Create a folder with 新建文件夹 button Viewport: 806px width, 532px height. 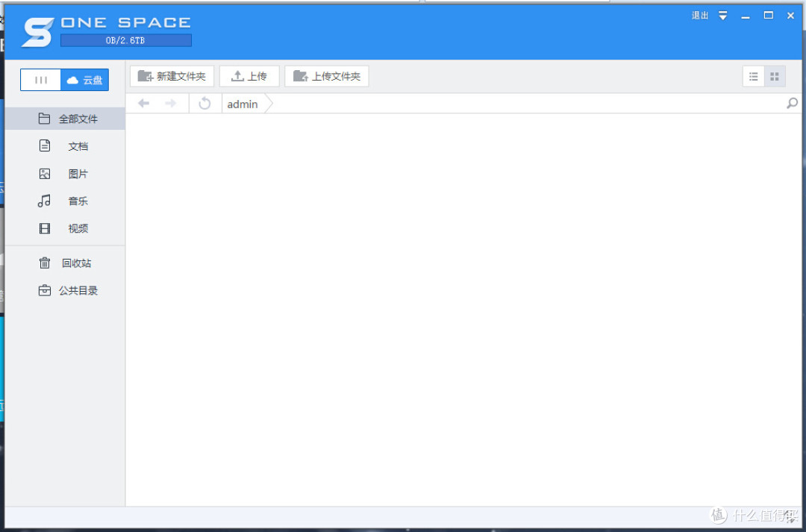[172, 76]
